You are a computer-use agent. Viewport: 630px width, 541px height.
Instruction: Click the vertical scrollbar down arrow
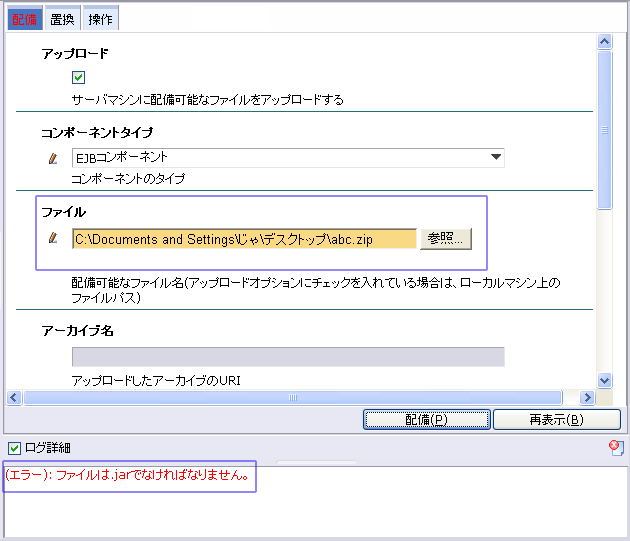[x=604, y=380]
